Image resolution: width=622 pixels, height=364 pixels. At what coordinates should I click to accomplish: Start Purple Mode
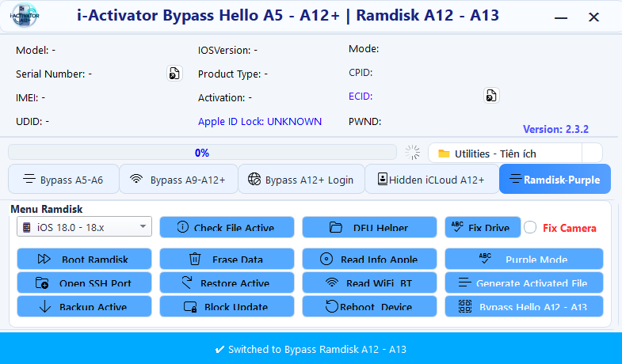point(524,259)
